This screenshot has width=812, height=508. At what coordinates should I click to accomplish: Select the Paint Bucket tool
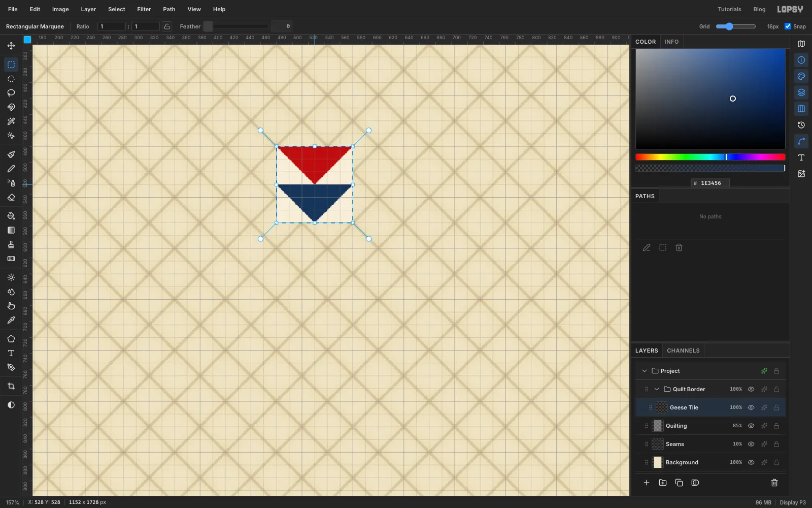coord(11,216)
